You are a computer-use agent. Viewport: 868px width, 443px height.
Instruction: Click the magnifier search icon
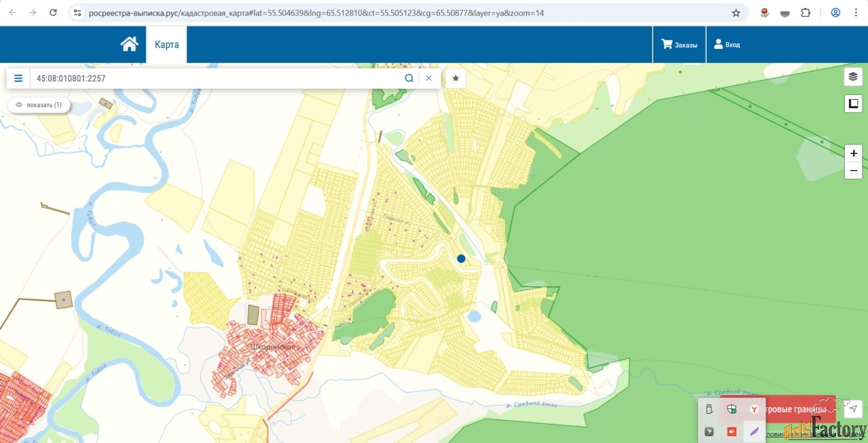pyautogui.click(x=409, y=78)
